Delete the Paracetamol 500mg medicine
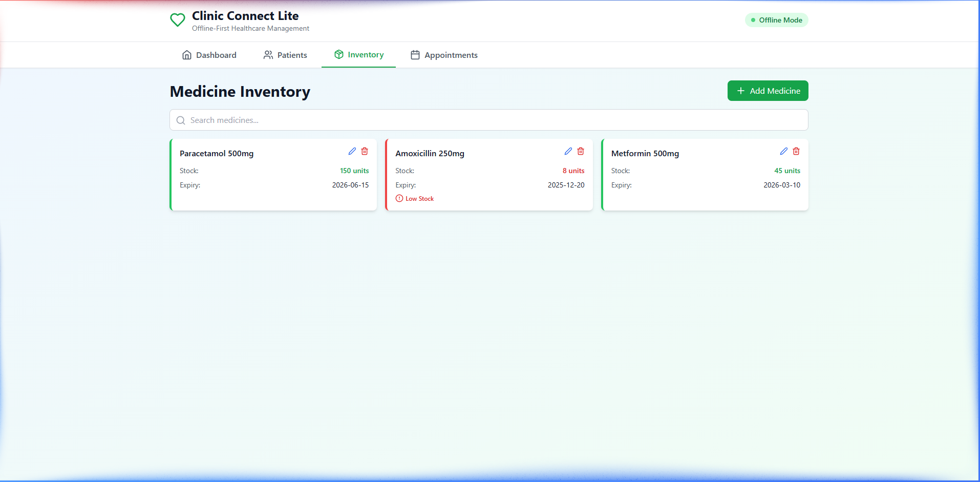980x482 pixels. tap(365, 151)
